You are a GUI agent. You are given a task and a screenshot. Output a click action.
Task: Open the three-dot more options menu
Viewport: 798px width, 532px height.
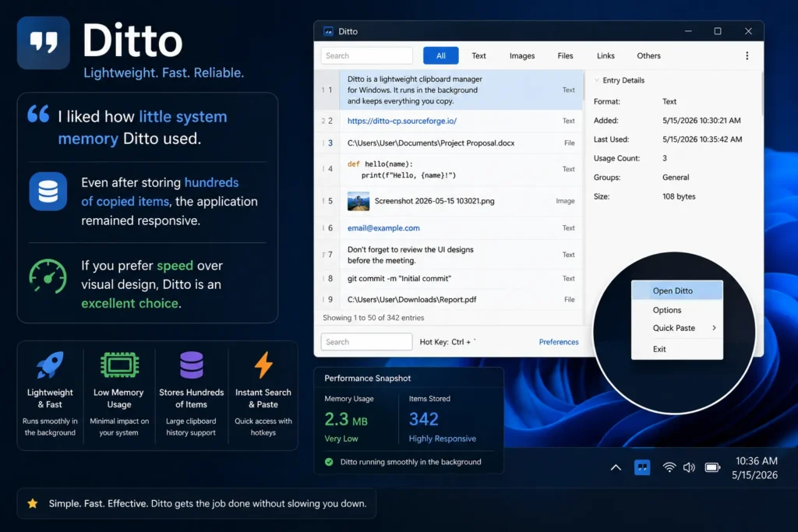point(747,55)
